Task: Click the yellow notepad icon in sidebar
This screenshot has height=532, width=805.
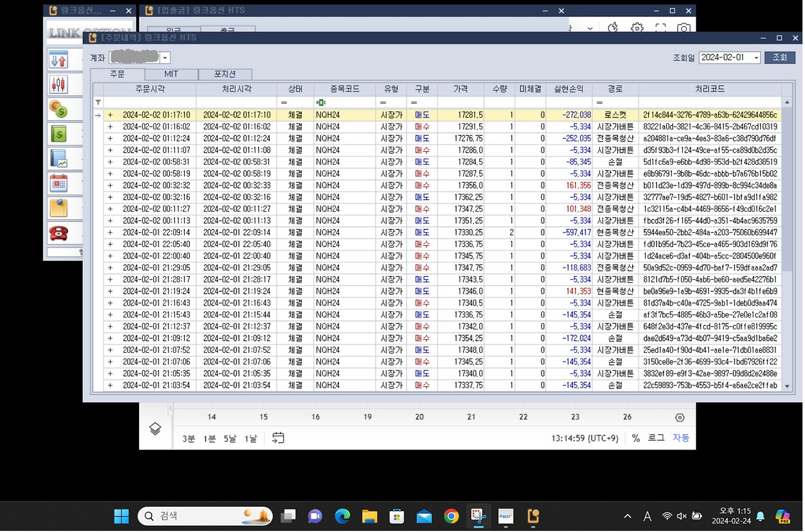Action: (x=58, y=208)
